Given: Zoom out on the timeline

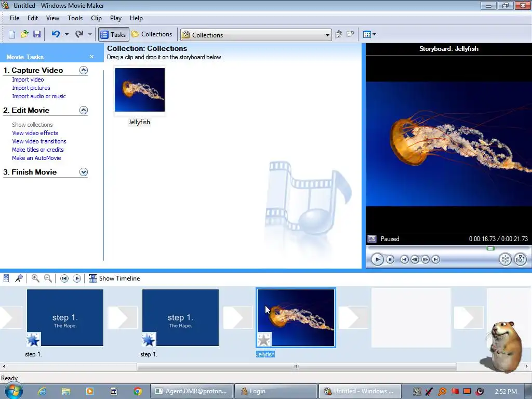Looking at the screenshot, I should (x=48, y=278).
